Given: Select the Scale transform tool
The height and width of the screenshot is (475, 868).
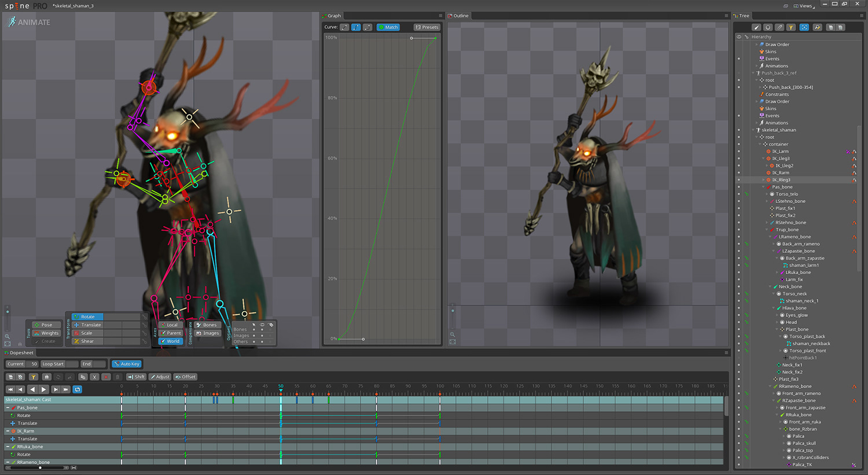Looking at the screenshot, I should point(87,333).
